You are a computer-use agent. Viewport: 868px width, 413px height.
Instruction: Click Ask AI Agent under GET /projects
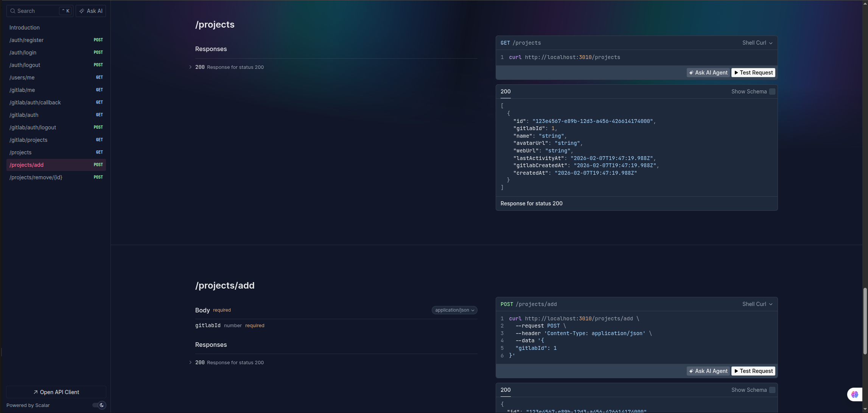tap(708, 73)
